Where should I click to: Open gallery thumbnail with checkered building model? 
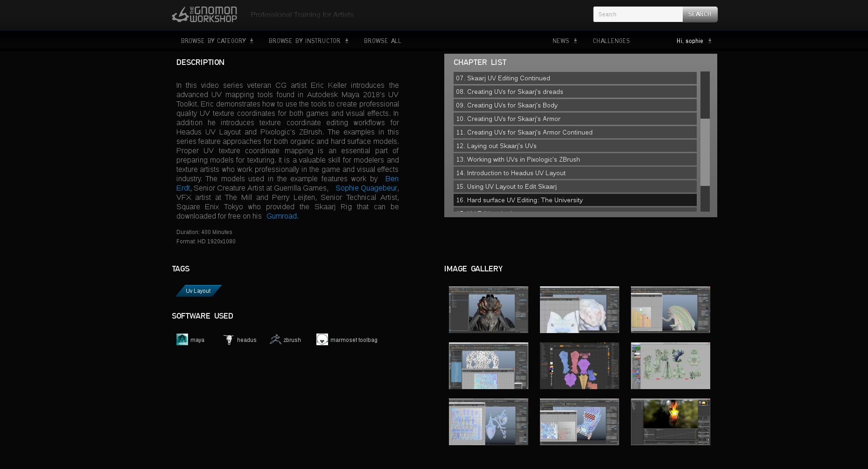tap(580, 422)
